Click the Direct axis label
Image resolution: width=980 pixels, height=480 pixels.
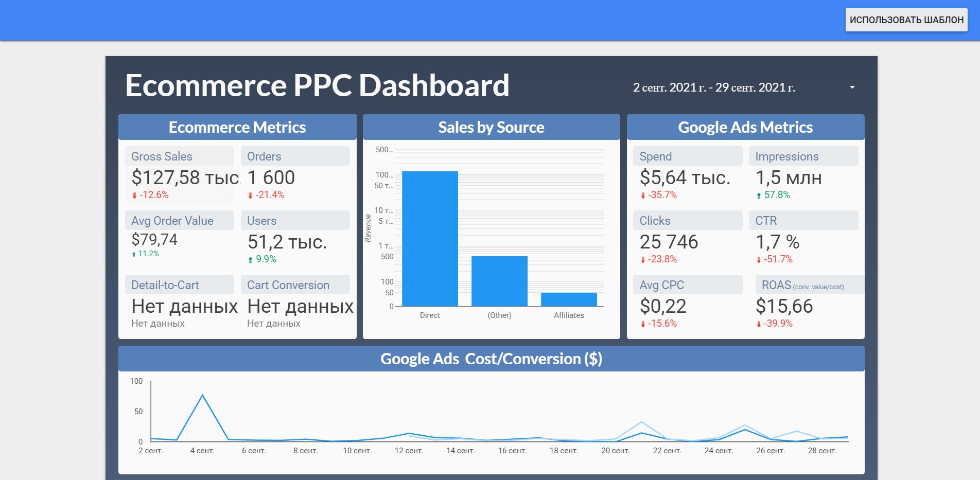(x=430, y=315)
